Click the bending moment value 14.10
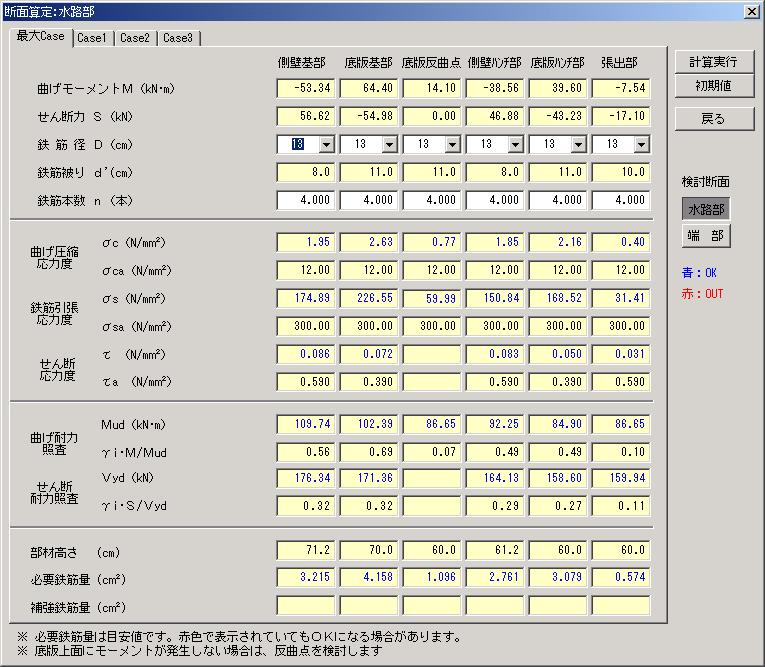Viewport: 765px width, 667px height. pos(432,88)
